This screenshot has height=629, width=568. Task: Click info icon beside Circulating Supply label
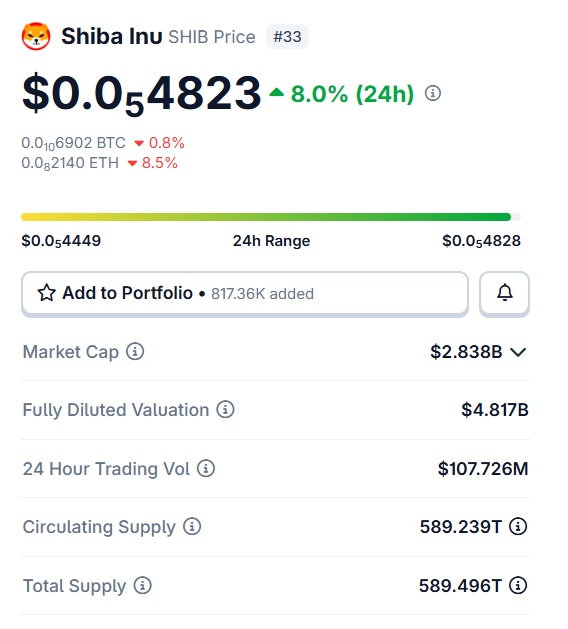[192, 526]
